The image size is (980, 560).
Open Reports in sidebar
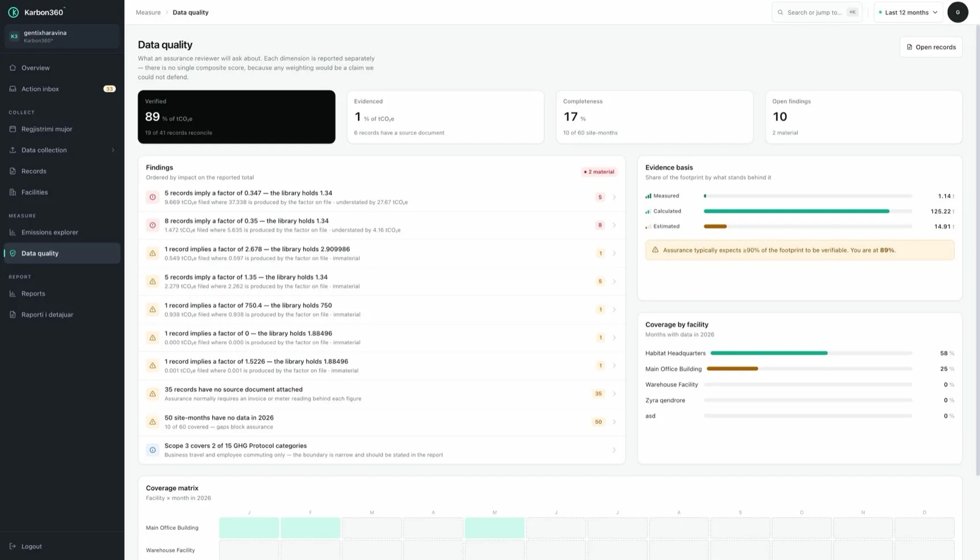click(x=62, y=294)
